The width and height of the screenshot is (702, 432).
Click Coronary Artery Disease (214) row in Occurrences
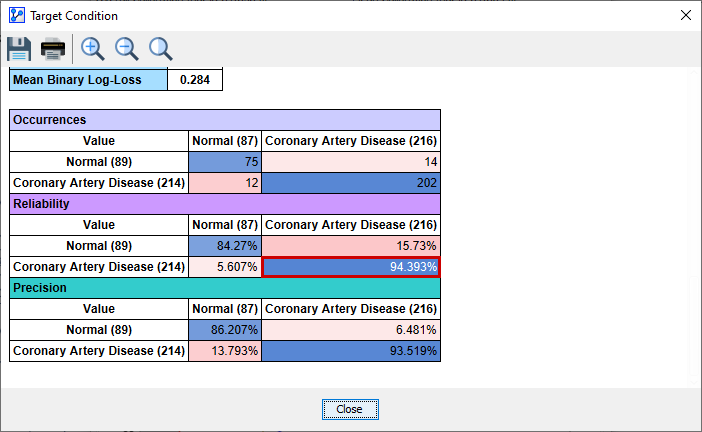click(99, 183)
